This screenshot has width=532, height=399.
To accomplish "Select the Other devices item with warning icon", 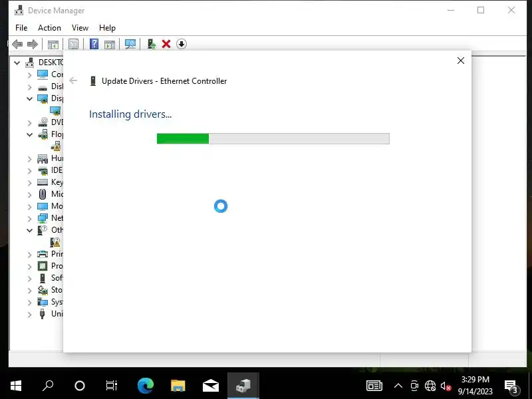I will point(55,242).
